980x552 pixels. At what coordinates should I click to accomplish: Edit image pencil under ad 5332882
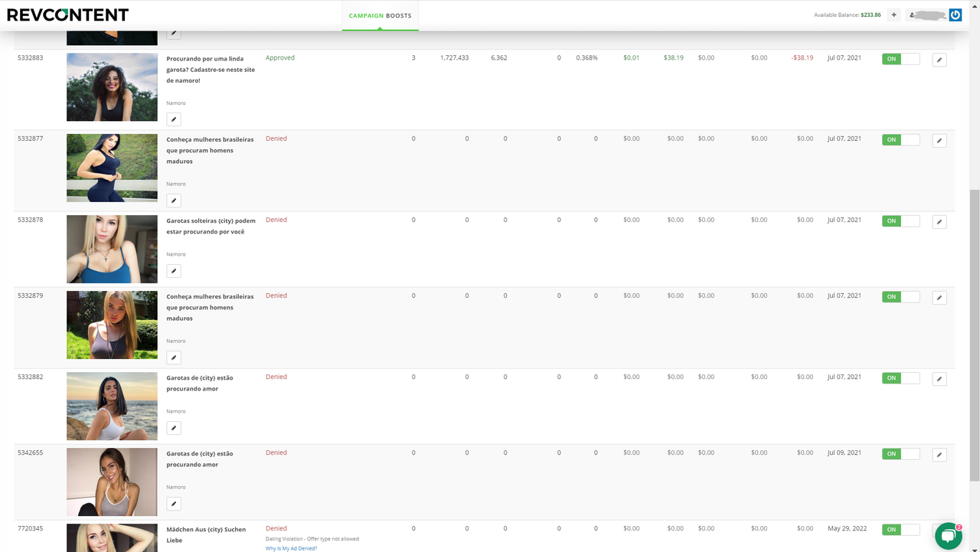[x=174, y=428]
